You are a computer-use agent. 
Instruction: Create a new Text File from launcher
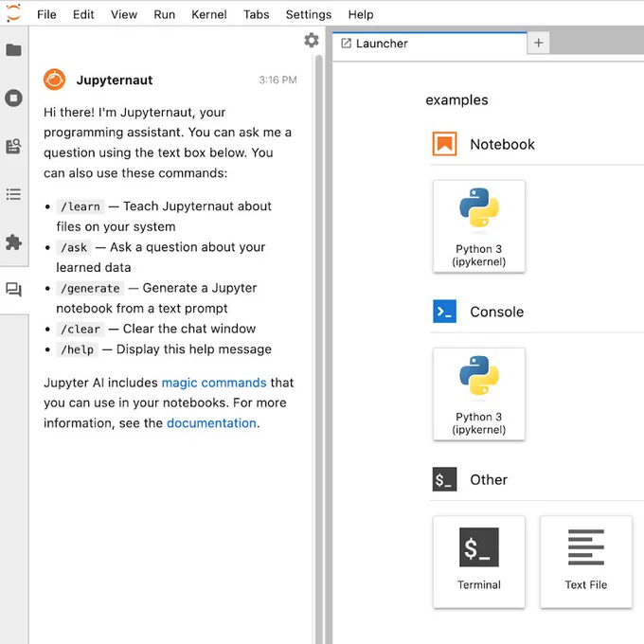point(586,562)
